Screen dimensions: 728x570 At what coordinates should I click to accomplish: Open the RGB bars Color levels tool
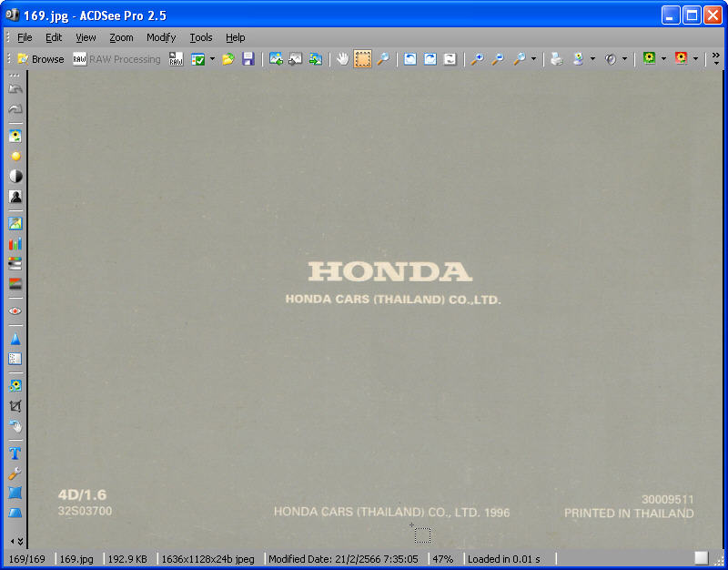pyautogui.click(x=15, y=243)
